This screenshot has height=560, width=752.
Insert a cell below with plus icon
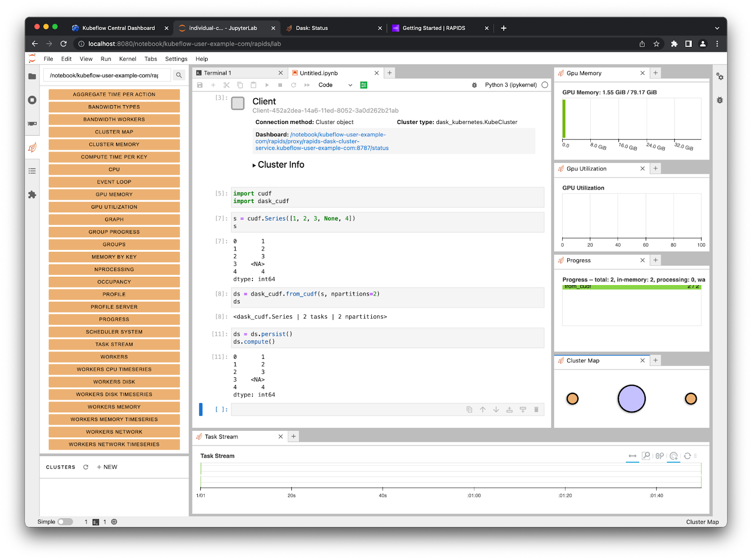pyautogui.click(x=213, y=85)
